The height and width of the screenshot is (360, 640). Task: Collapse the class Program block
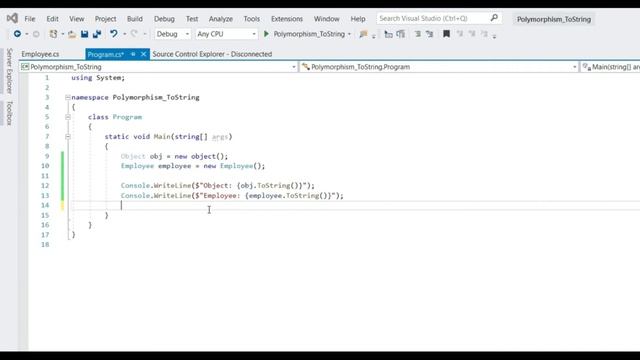(68, 117)
